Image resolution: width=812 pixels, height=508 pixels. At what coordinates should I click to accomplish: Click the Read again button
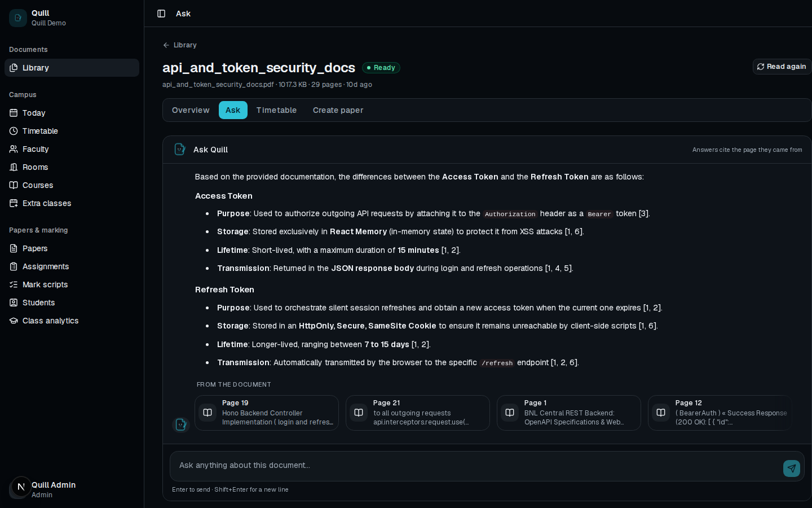pyautogui.click(x=782, y=67)
